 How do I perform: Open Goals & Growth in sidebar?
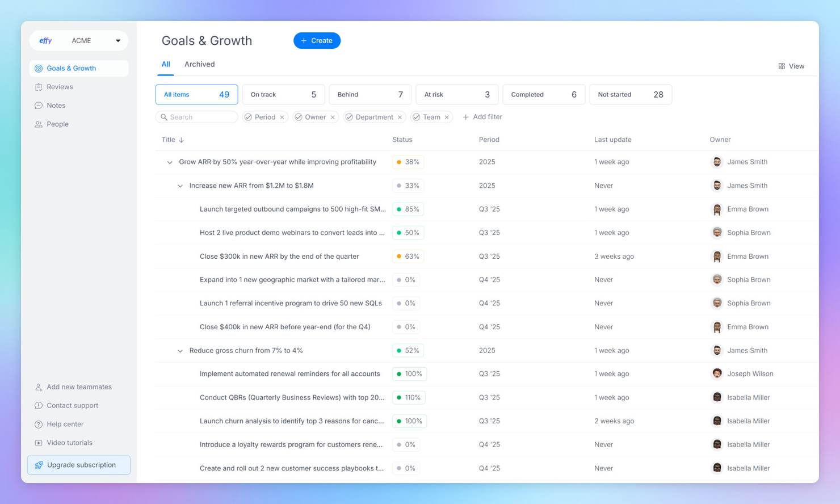coord(79,68)
